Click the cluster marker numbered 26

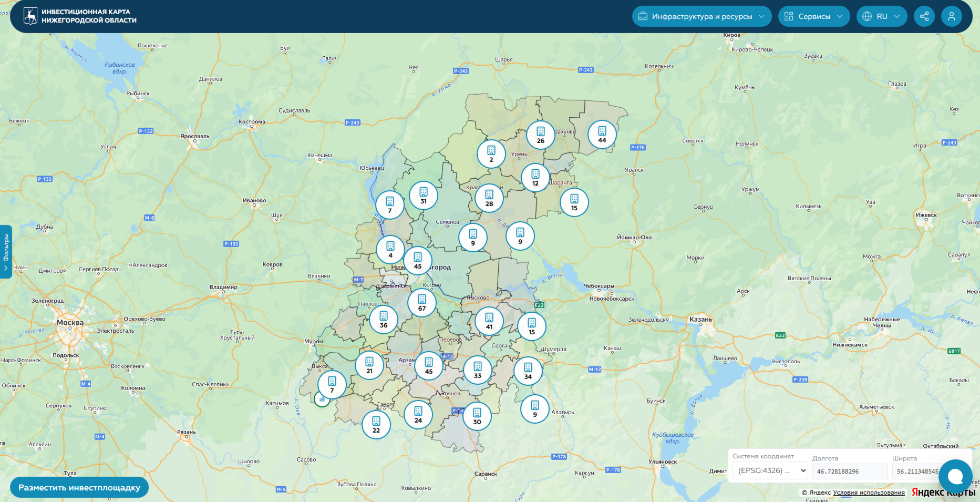pyautogui.click(x=541, y=135)
